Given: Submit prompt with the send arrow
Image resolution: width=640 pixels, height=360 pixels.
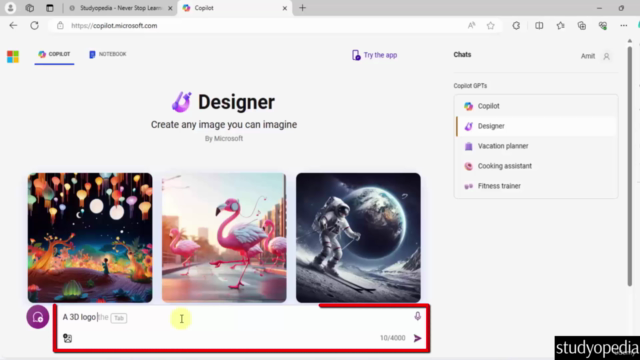Looking at the screenshot, I should click(417, 338).
